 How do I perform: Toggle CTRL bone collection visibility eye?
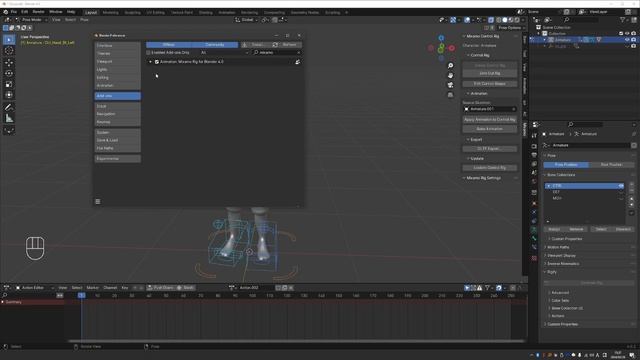pos(621,186)
